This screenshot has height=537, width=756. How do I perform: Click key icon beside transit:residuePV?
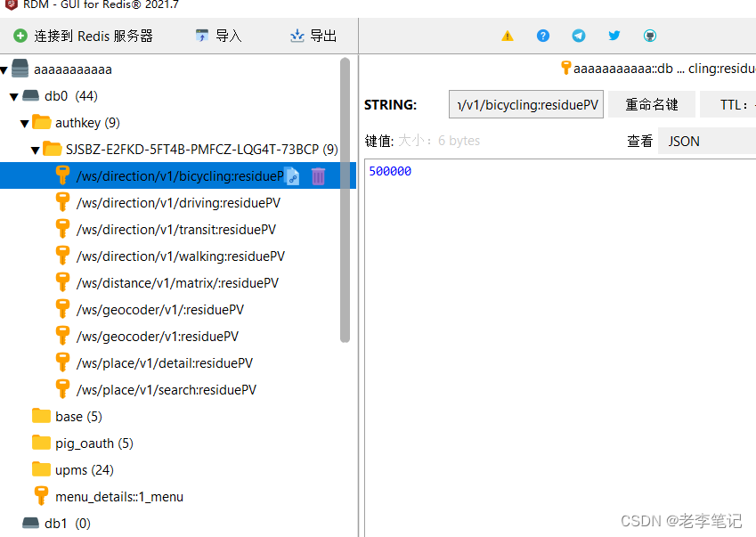(x=62, y=229)
